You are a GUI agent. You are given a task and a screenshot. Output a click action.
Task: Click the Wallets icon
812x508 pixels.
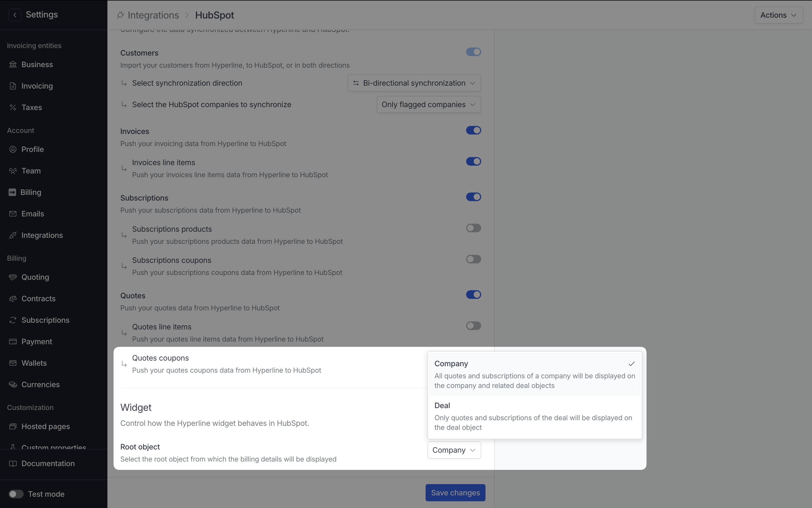pos(13,363)
